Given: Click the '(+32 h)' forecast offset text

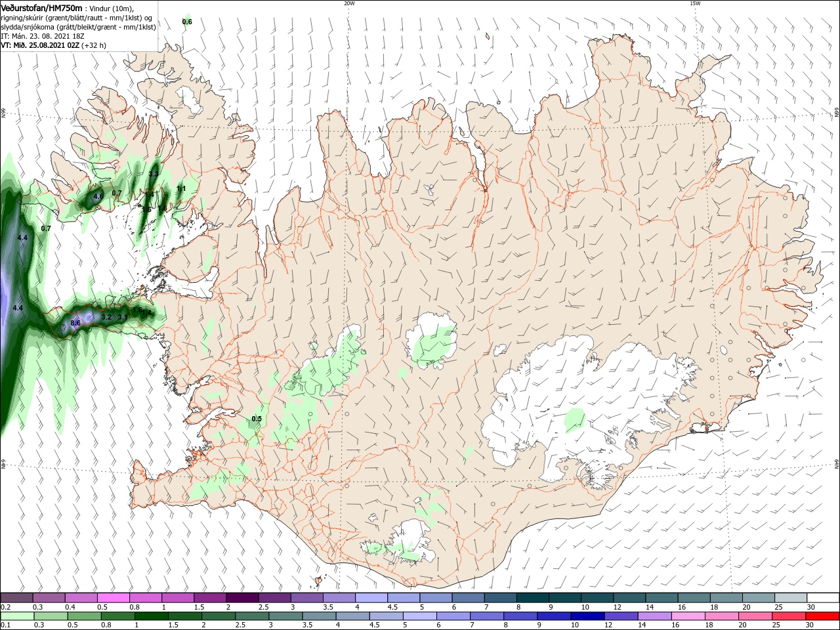Looking at the screenshot, I should pyautogui.click(x=94, y=45).
